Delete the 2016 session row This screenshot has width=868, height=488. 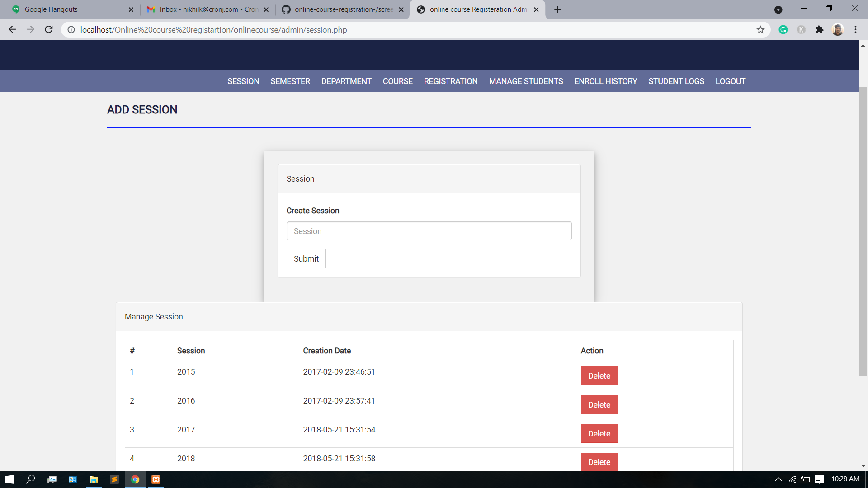tap(599, 405)
